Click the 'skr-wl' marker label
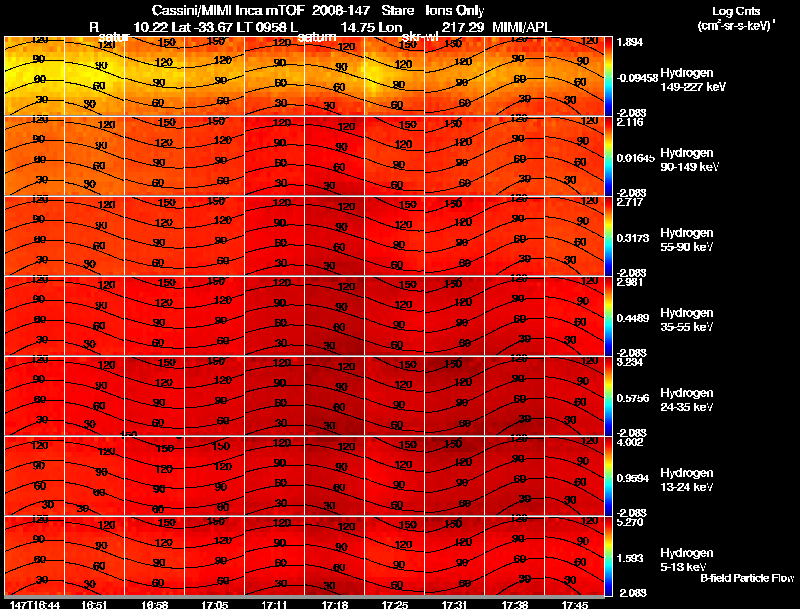This screenshot has width=800, height=609. tap(420, 37)
